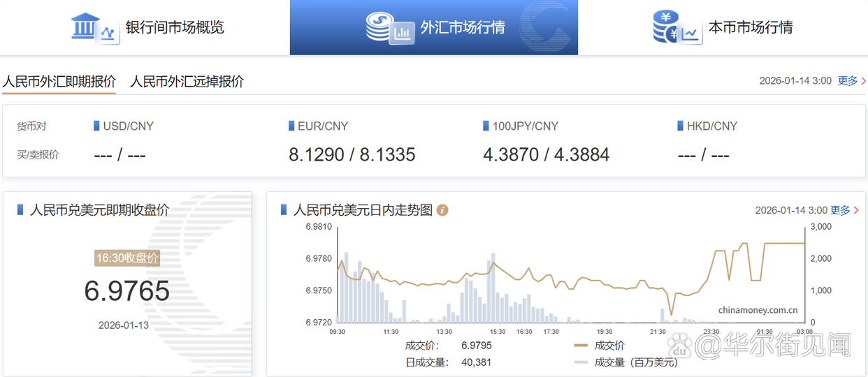Open the 银行间市场概览 tab
868x377 pixels.
175,28
